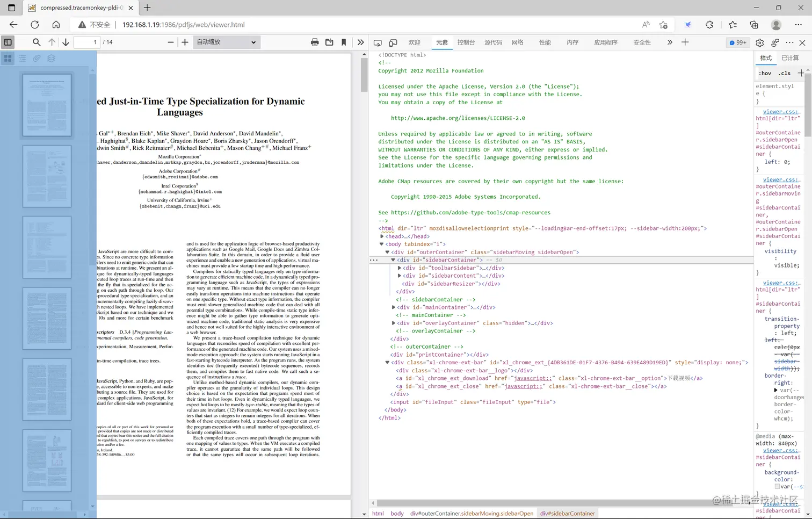812x519 pixels.
Task: Show the layers panel in the sidebar
Action: pos(51,58)
